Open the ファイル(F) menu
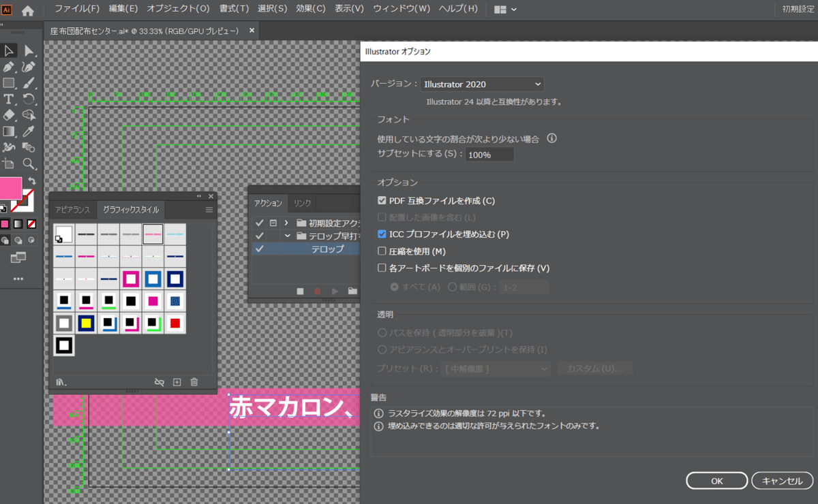Image resolution: width=818 pixels, height=504 pixels. pyautogui.click(x=76, y=10)
